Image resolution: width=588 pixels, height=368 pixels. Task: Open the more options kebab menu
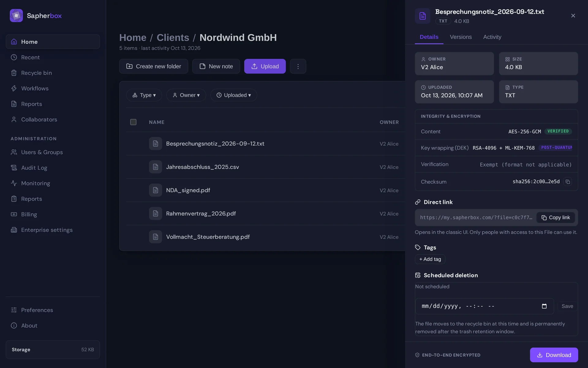coord(298,66)
